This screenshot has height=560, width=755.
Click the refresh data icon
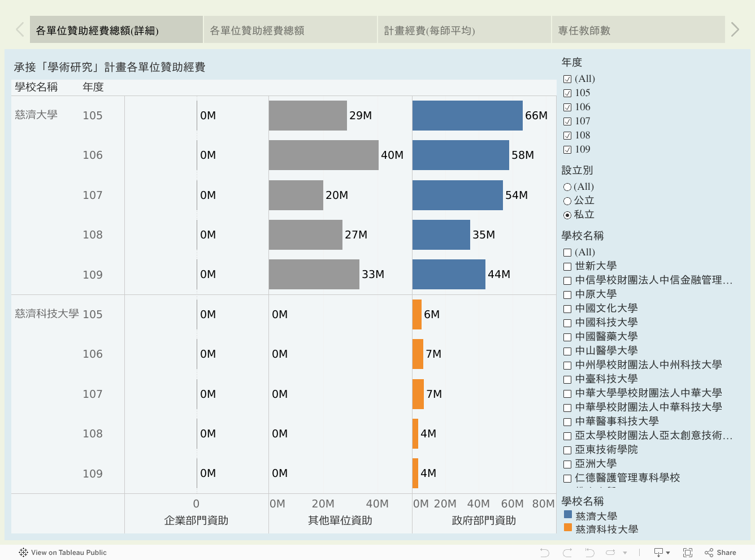pyautogui.click(x=610, y=553)
